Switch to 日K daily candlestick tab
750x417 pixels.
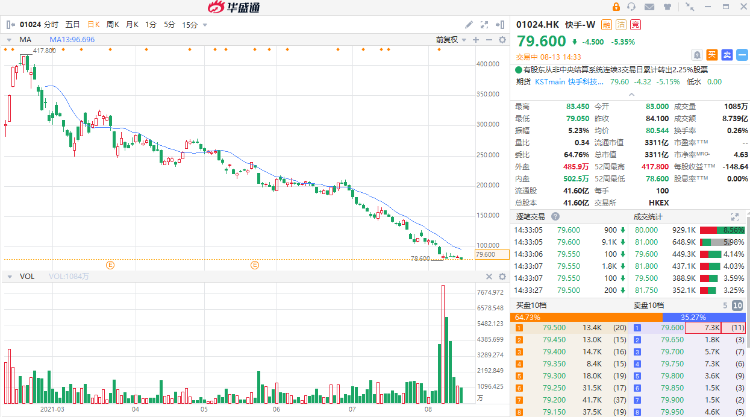point(92,23)
